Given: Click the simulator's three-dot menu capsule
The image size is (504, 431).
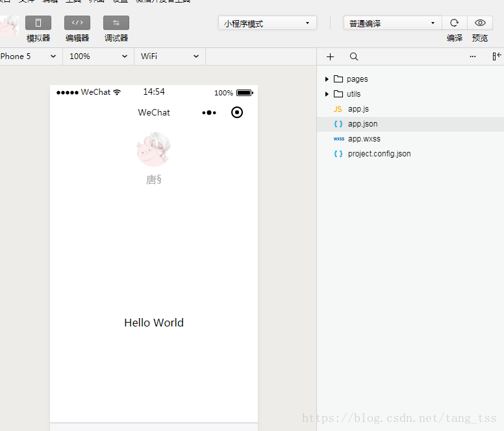Looking at the screenshot, I should coord(209,113).
